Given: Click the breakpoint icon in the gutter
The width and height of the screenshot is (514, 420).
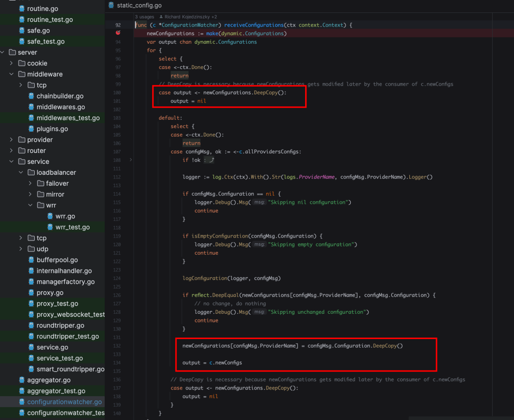Looking at the screenshot, I should [118, 32].
